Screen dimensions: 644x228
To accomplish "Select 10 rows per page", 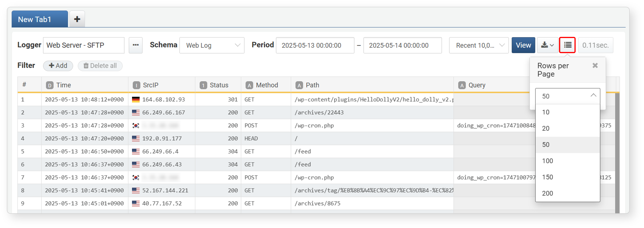I will tap(568, 112).
